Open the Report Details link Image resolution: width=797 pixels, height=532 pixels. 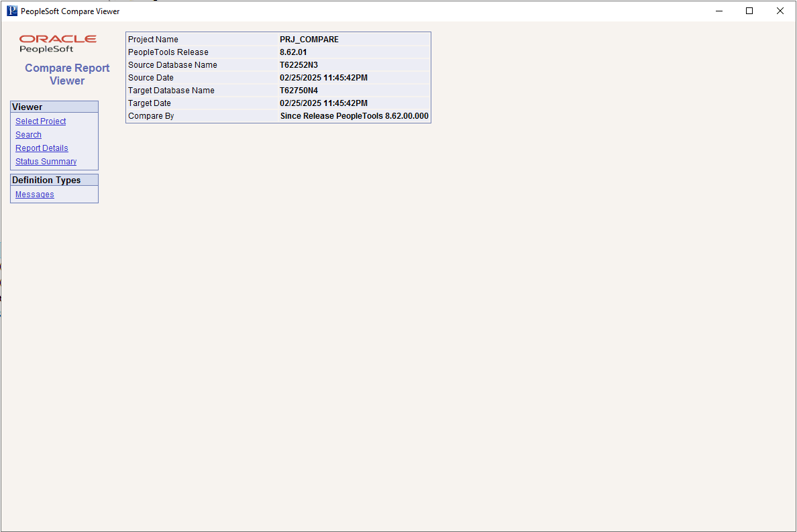(x=42, y=148)
